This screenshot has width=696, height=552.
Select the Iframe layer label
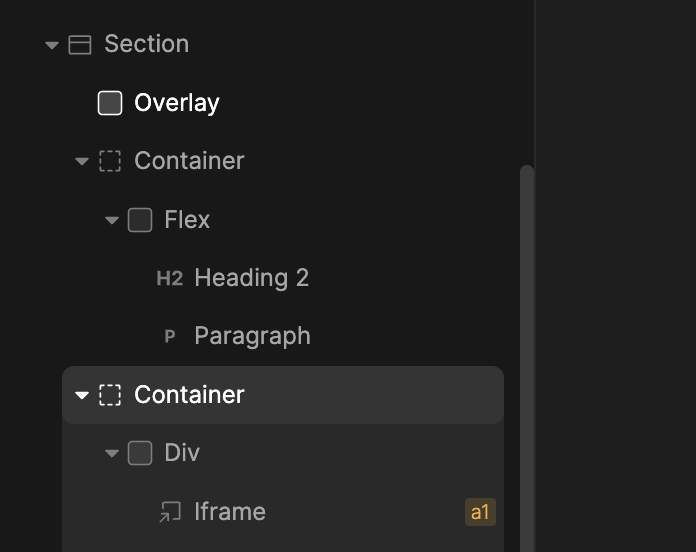point(230,512)
